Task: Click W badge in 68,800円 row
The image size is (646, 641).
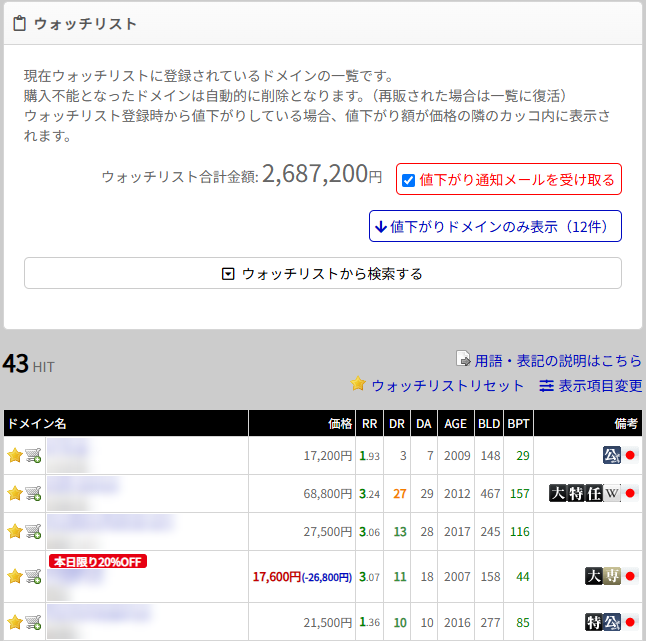Action: (x=612, y=493)
